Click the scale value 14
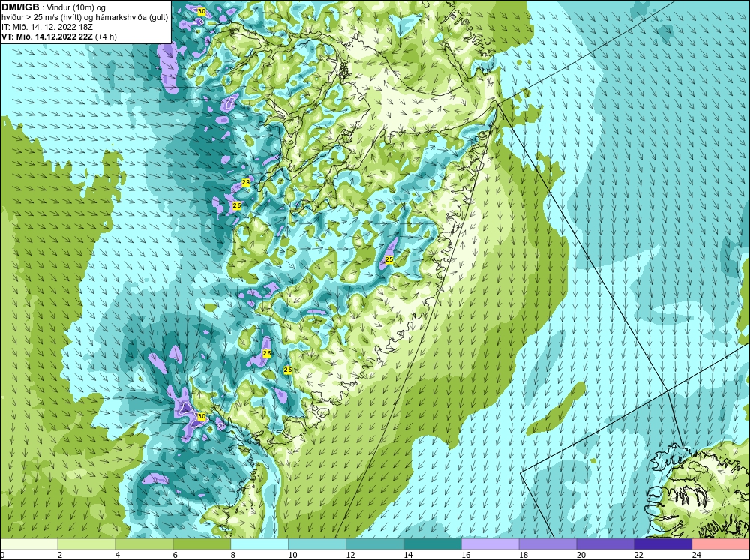The image size is (750, 560). 408,555
